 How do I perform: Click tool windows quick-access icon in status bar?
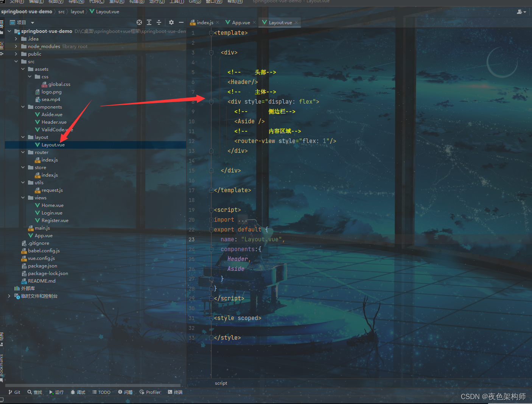[2, 400]
